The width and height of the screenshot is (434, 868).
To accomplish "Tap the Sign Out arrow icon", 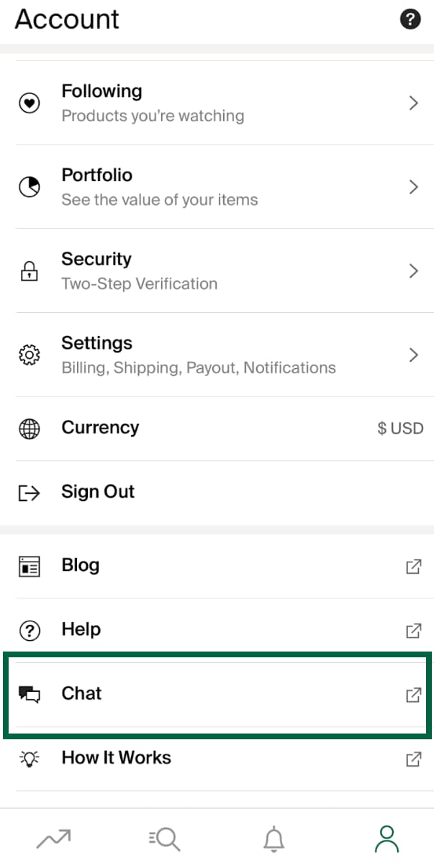I will (x=29, y=493).
